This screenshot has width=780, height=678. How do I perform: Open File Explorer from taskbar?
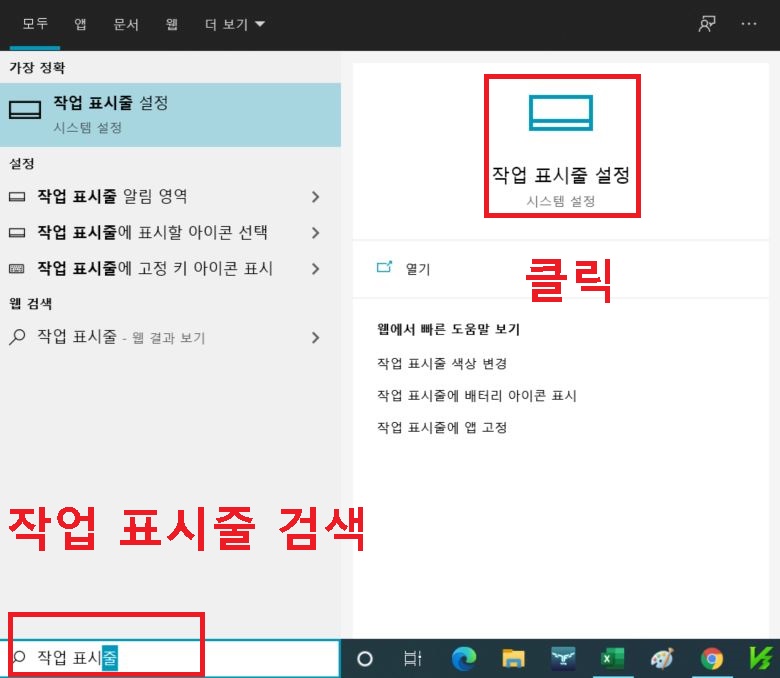click(513, 658)
